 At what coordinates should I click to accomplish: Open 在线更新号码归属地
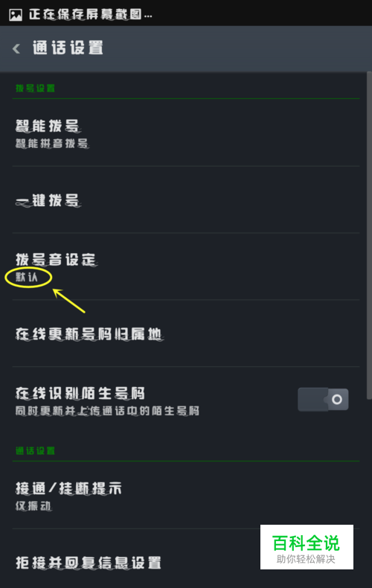coord(186,333)
